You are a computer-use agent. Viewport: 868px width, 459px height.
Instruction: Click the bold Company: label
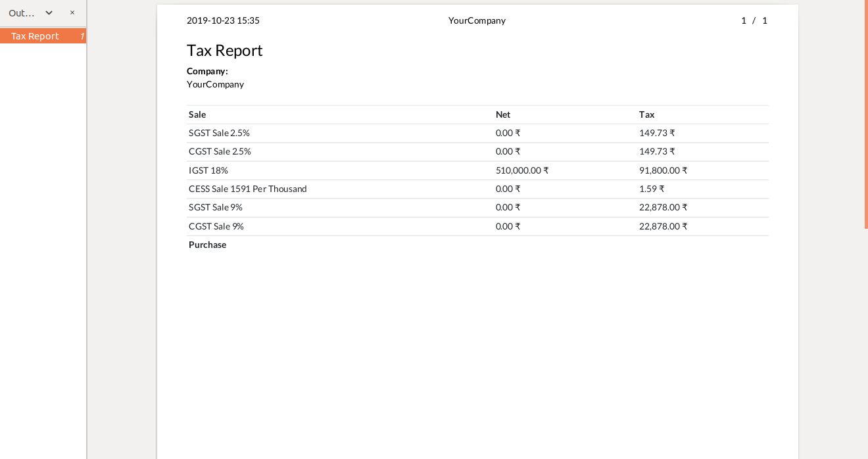207,71
